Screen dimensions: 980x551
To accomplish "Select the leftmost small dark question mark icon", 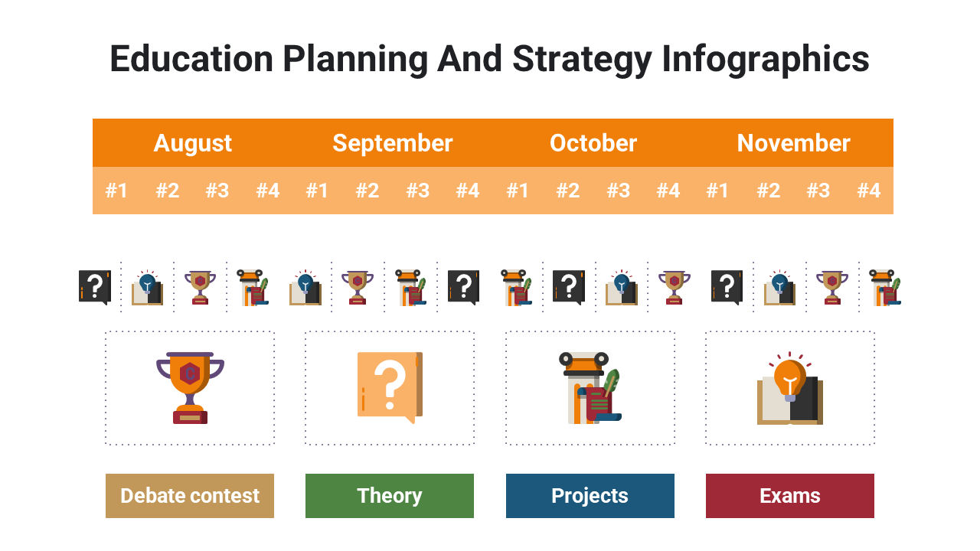I will pos(95,287).
